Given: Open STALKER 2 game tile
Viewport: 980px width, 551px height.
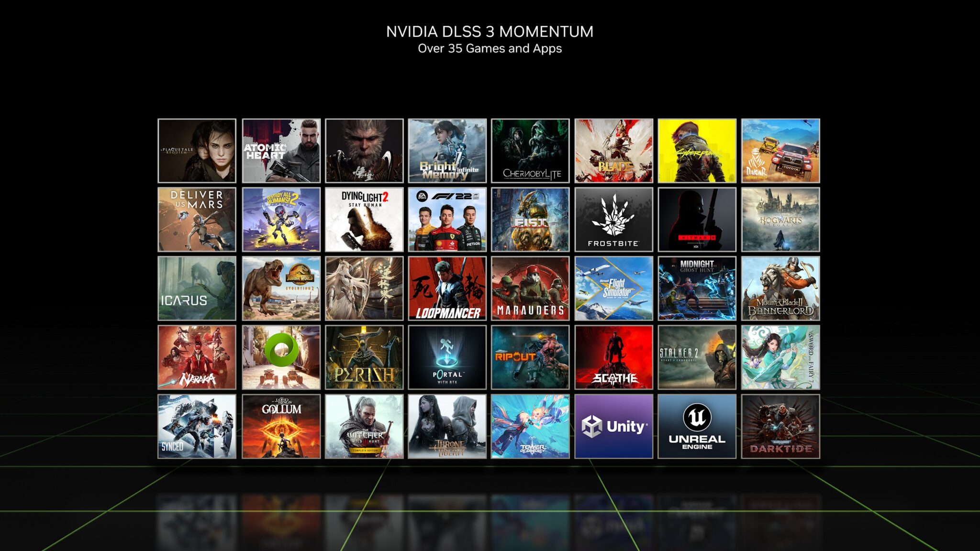Looking at the screenshot, I should (x=697, y=356).
